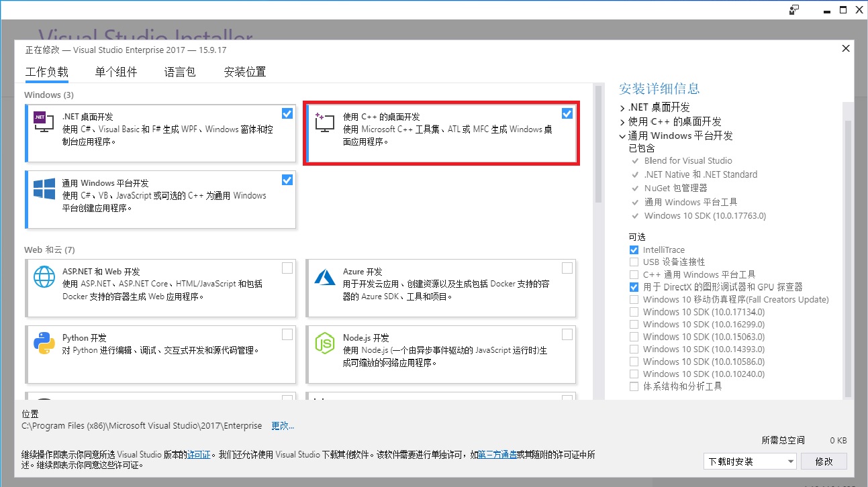Uncheck the IntelliTrace option
The width and height of the screenshot is (868, 487).
(633, 250)
